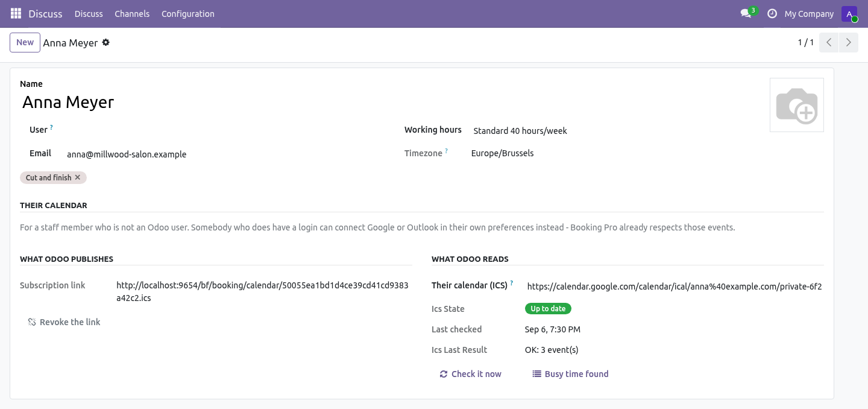The width and height of the screenshot is (868, 409).
Task: Open the gear actions menu beside Anna Meyer
Action: point(106,42)
